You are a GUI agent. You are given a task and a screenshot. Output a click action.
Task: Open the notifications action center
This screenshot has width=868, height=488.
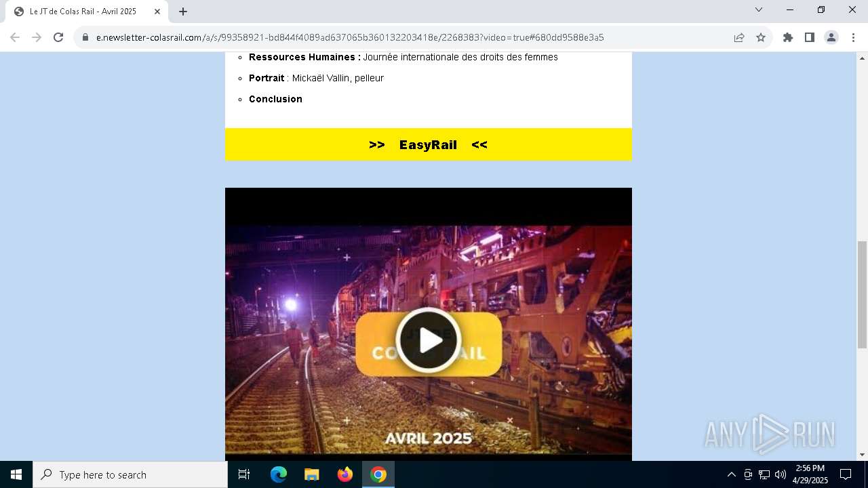(x=846, y=474)
